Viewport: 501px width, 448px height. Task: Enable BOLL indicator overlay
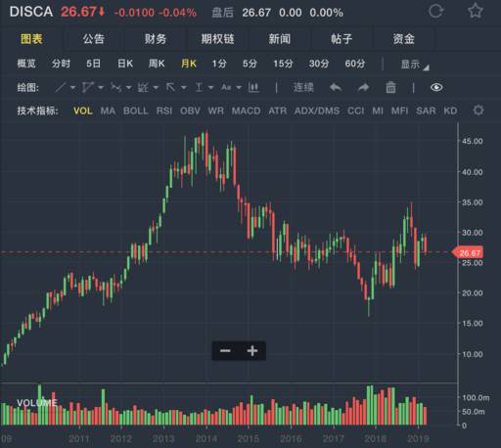[x=136, y=111]
